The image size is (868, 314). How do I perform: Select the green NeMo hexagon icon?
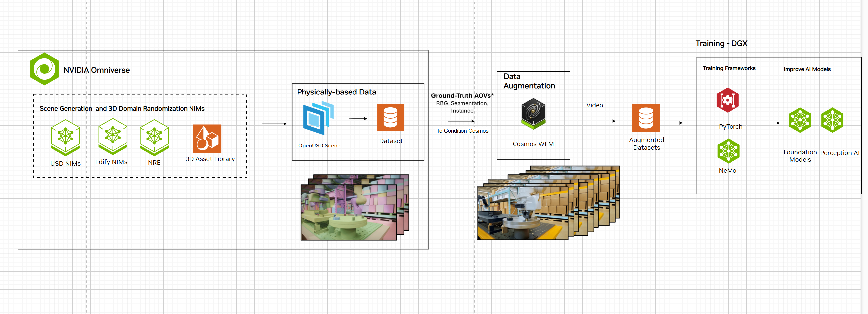pyautogui.click(x=728, y=151)
